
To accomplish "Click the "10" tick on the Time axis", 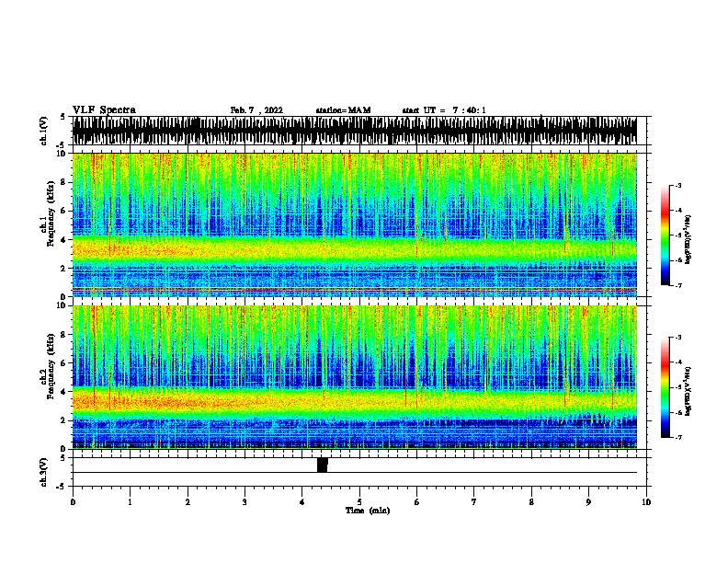I will [x=646, y=502].
